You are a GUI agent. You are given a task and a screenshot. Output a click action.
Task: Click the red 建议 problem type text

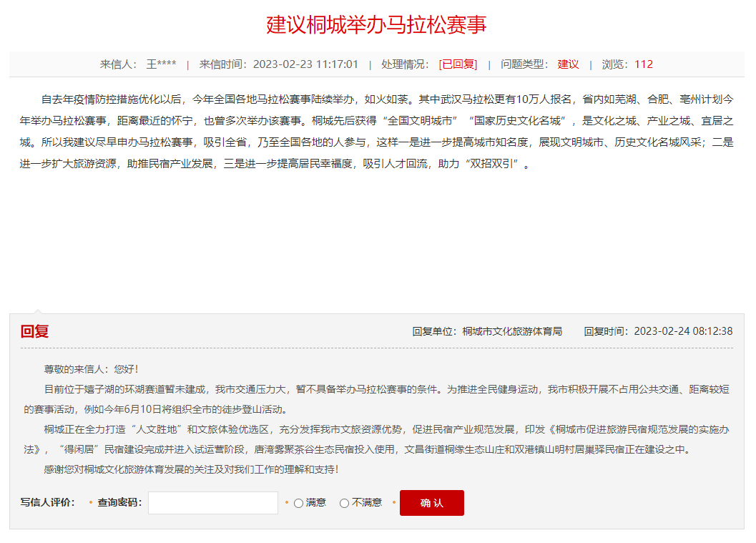point(569,64)
